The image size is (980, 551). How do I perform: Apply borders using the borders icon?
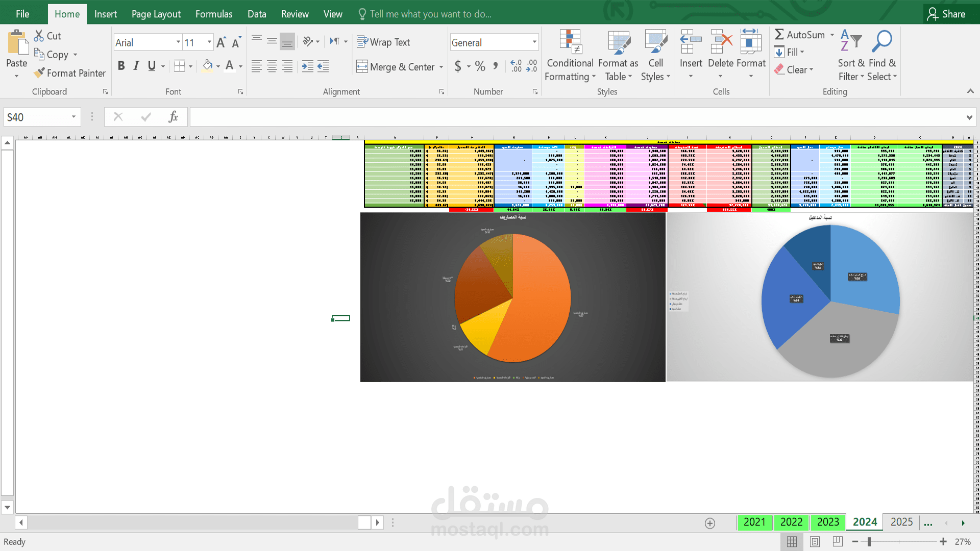pyautogui.click(x=179, y=66)
